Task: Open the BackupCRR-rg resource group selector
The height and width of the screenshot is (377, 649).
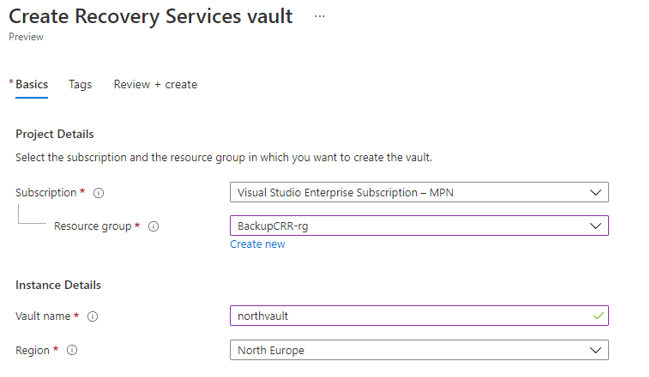Action: tap(419, 226)
